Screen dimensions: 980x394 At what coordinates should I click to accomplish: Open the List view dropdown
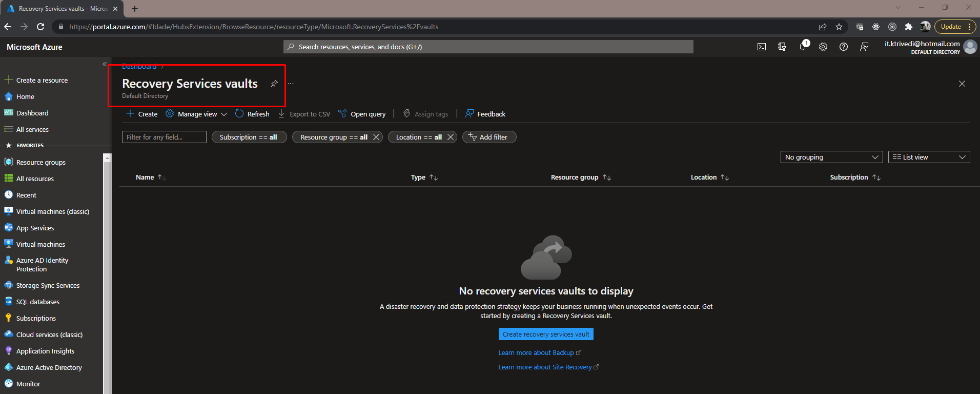929,157
